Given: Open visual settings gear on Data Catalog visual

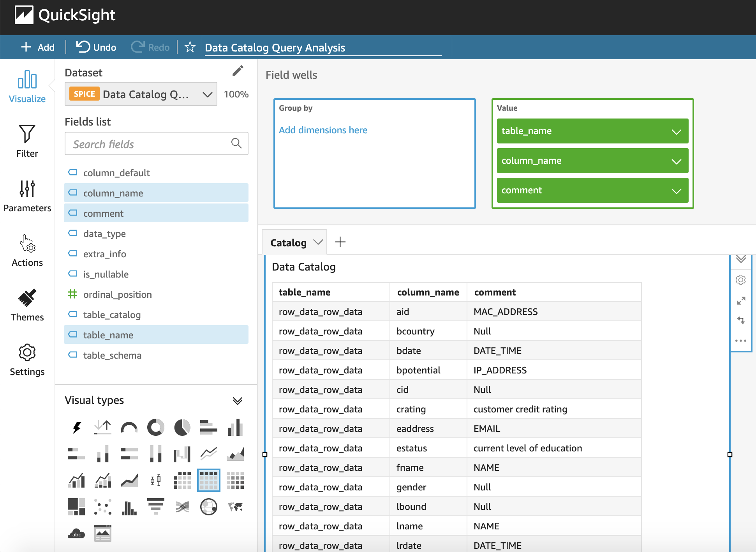Looking at the screenshot, I should click(740, 280).
